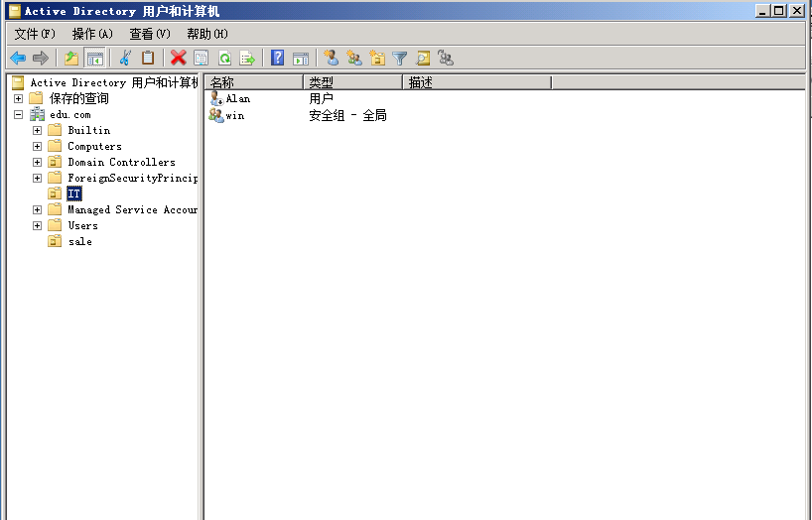Create a new organizational unit icon

pyautogui.click(x=377, y=58)
